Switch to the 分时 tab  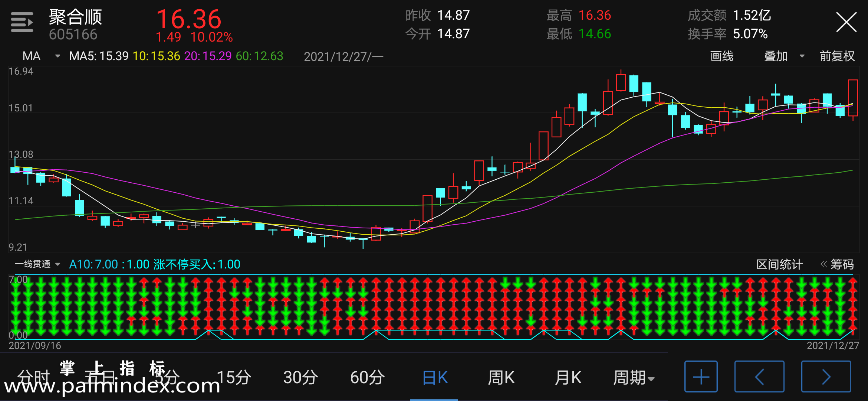coord(33,378)
